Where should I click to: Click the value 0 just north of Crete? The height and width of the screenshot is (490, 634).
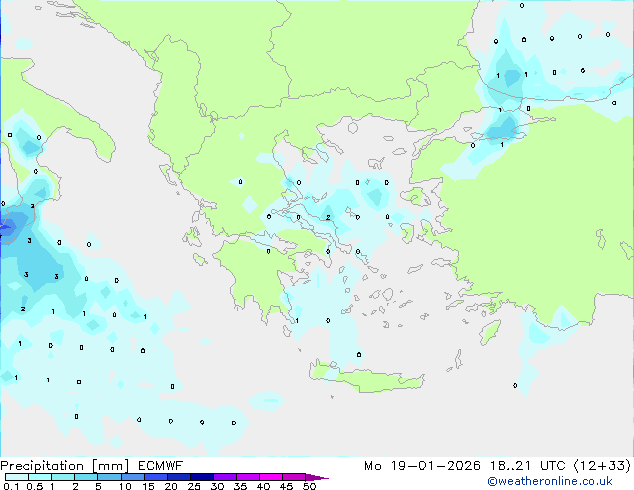359,355
